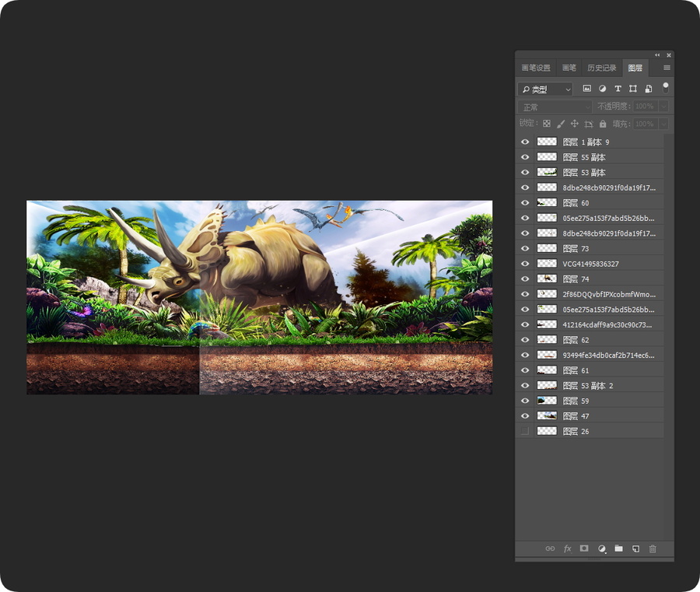Hide the VCG41495836327 layer
The height and width of the screenshot is (592, 700).
(x=525, y=264)
